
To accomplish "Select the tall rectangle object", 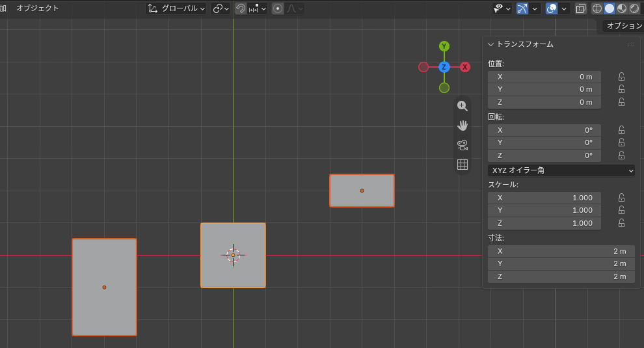I will point(104,288).
